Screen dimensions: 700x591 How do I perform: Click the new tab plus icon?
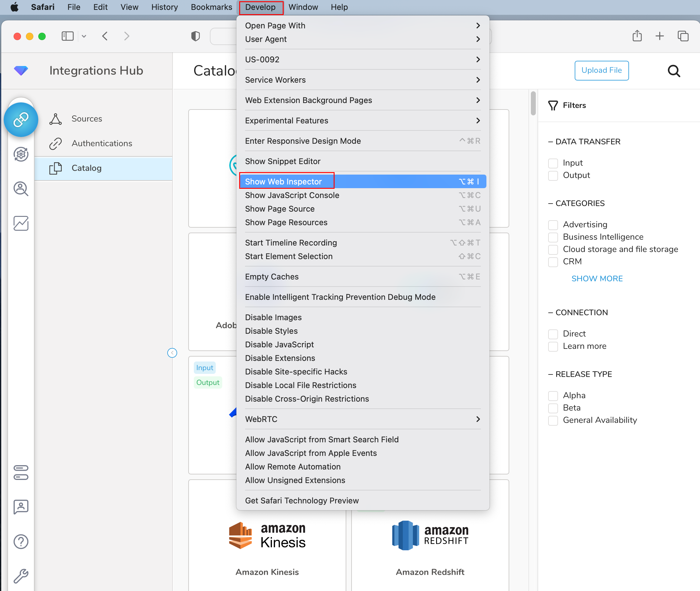click(x=659, y=36)
